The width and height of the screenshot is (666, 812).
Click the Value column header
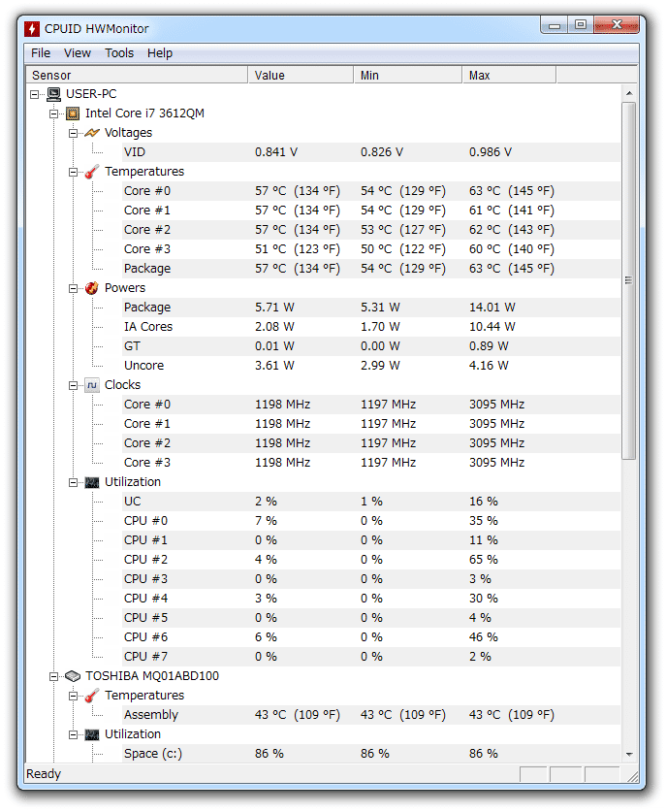click(301, 75)
